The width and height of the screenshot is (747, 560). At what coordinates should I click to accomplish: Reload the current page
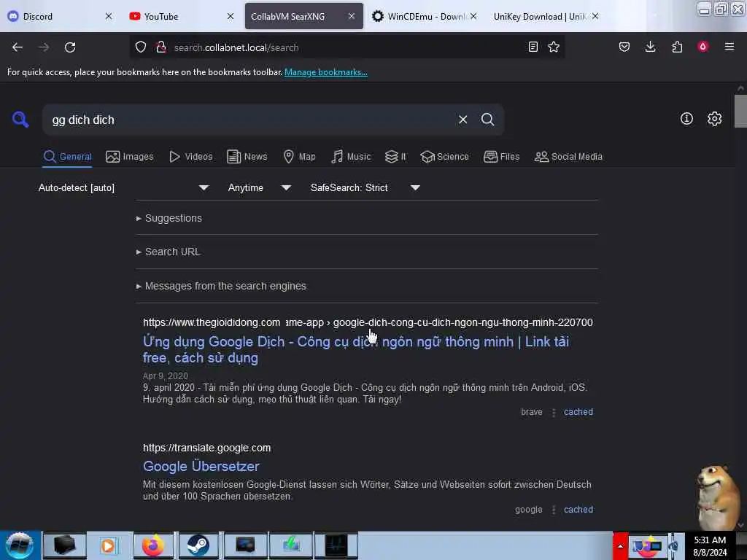(70, 47)
